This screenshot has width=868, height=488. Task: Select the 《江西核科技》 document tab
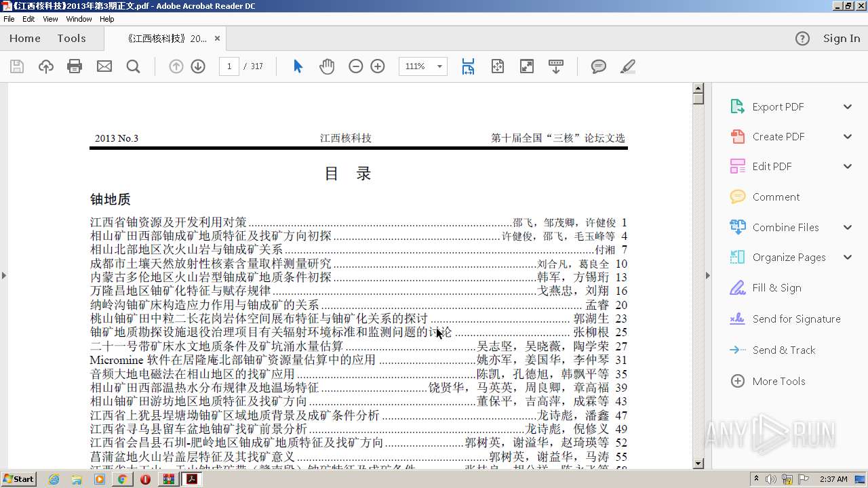pyautogui.click(x=166, y=39)
